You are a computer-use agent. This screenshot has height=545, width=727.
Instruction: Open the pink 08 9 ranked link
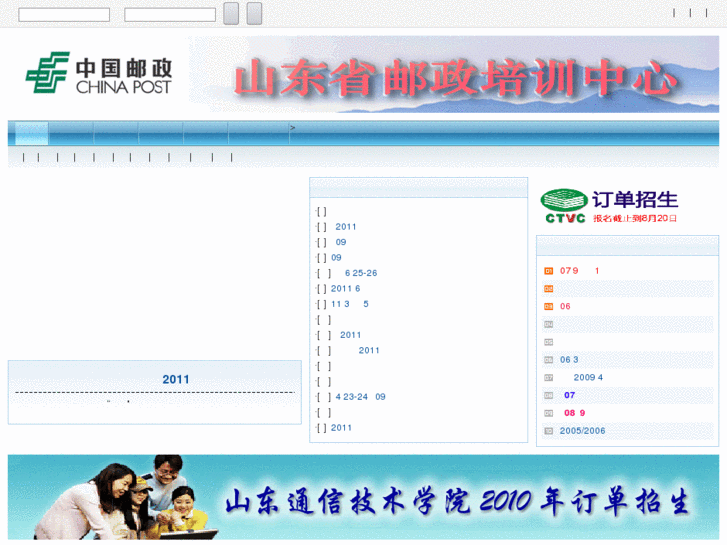574,413
